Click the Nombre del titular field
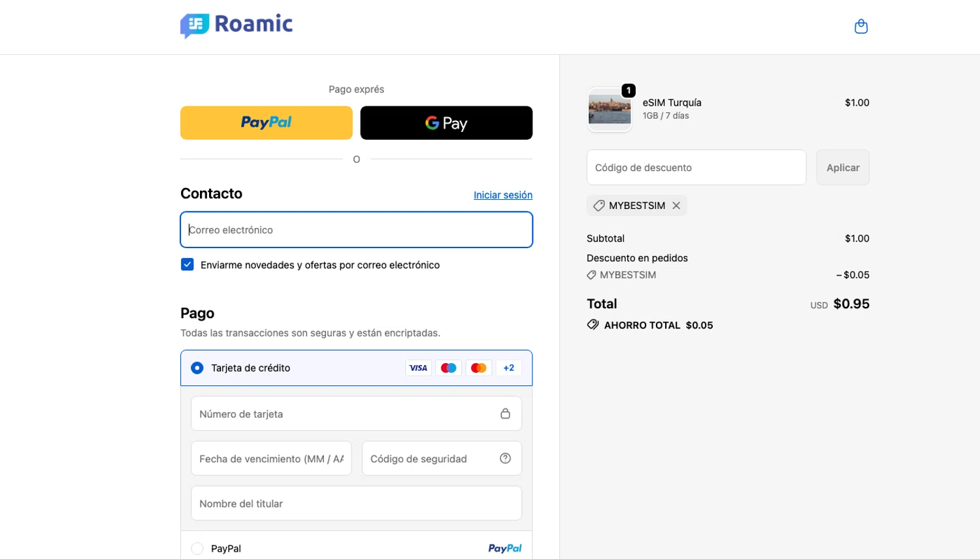The image size is (980, 559). (x=357, y=503)
